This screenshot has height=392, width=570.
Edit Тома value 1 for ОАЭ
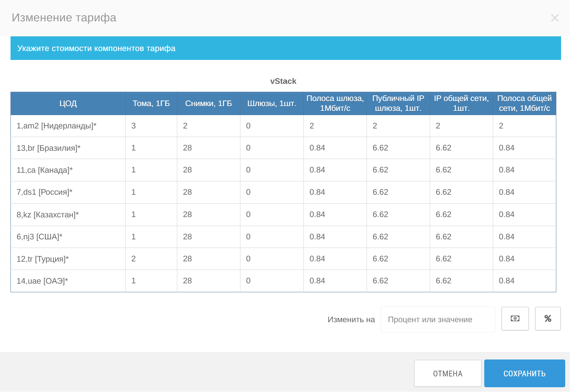click(x=151, y=281)
